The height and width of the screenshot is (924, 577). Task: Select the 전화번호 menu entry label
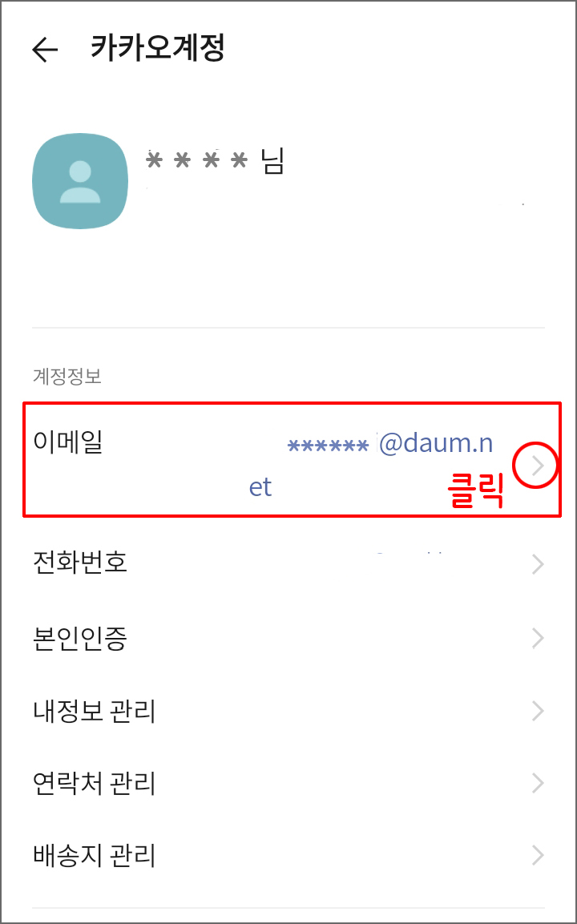[80, 563]
